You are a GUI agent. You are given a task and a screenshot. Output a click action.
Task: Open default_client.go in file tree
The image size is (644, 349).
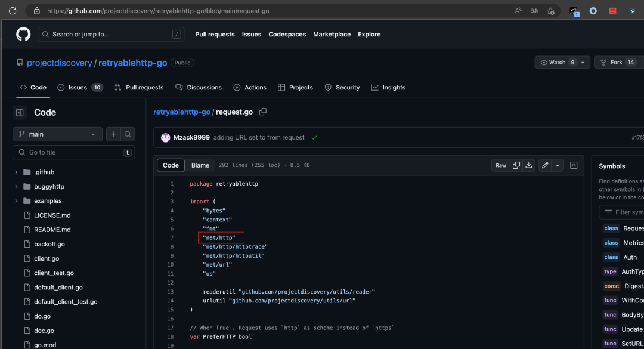pos(58,288)
